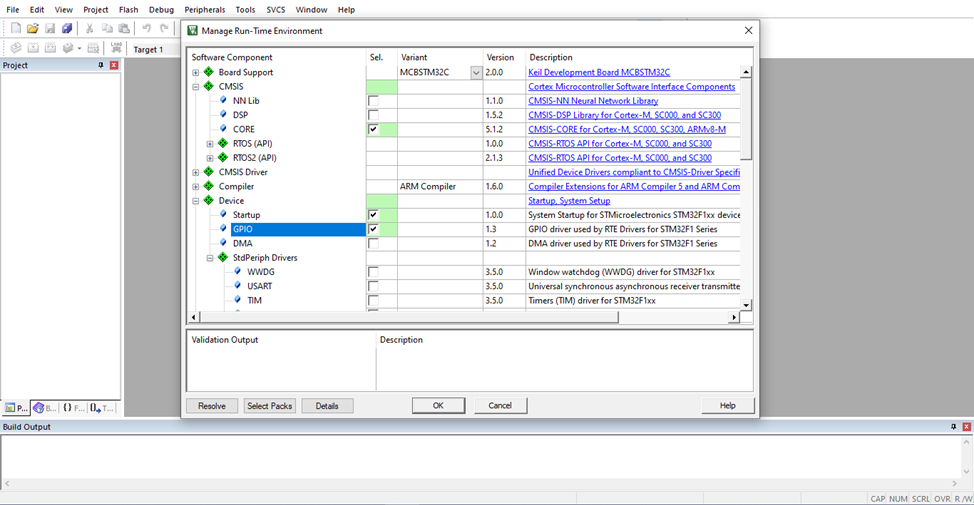Image resolution: width=974 pixels, height=505 pixels.
Task: Click the Translate file build icon
Action: point(16,48)
